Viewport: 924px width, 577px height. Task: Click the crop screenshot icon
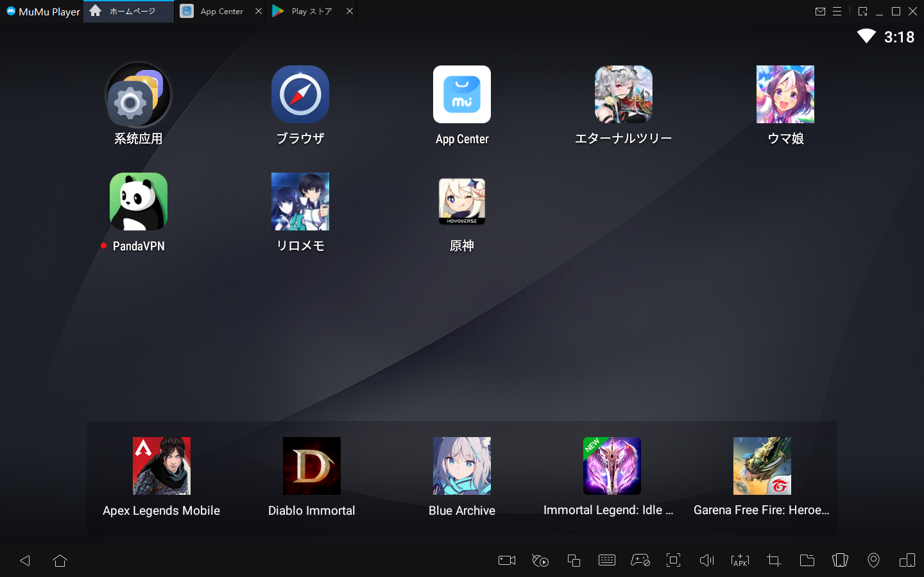774,560
